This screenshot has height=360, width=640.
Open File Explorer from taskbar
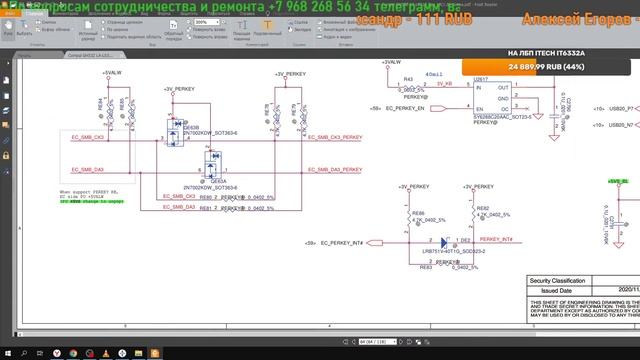138,353
